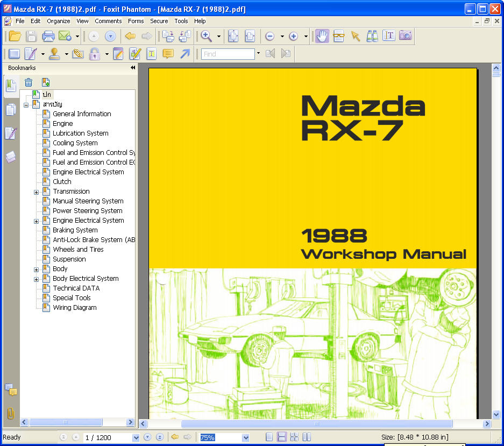Click the Find Next button
This screenshot has width=504, height=446.
(286, 53)
